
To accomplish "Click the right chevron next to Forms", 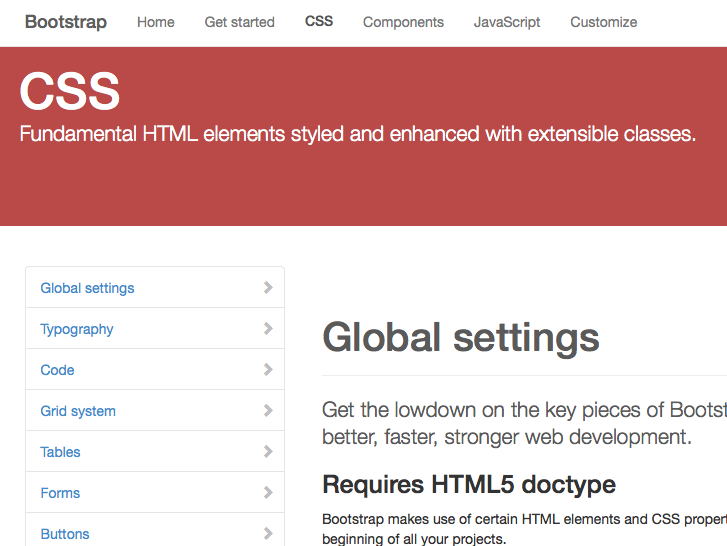I will click(268, 492).
